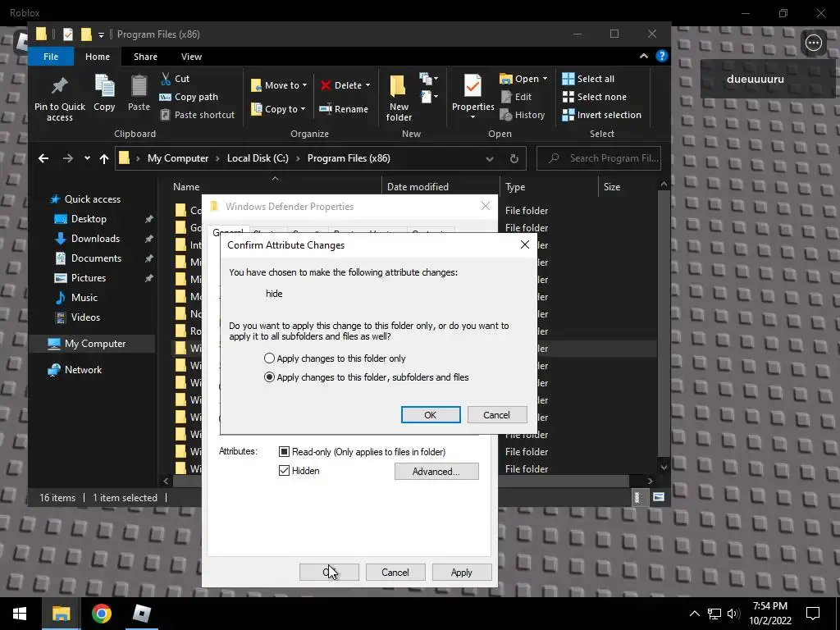This screenshot has height=630, width=840.
Task: Create a New folder from the ribbon
Action: pos(399,98)
